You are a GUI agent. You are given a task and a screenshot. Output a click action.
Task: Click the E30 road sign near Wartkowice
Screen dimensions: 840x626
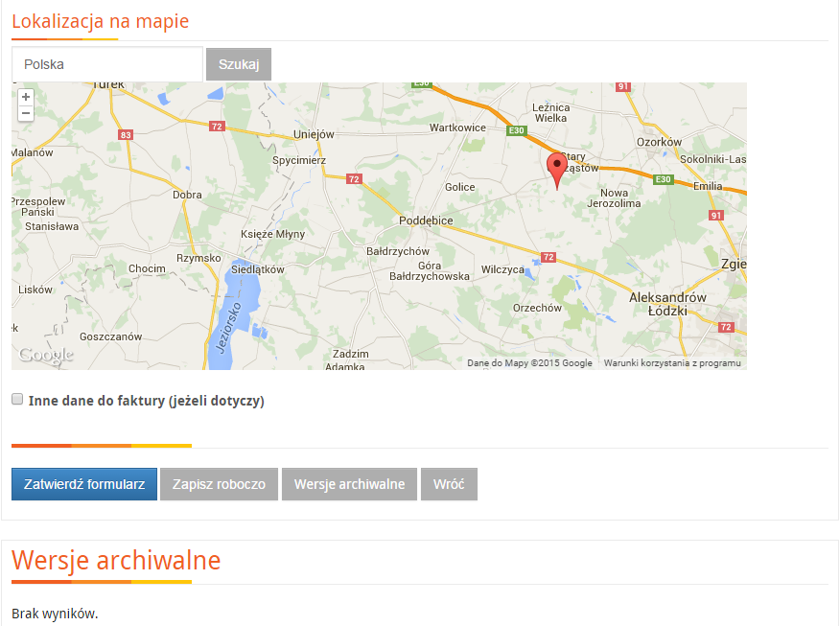517,130
